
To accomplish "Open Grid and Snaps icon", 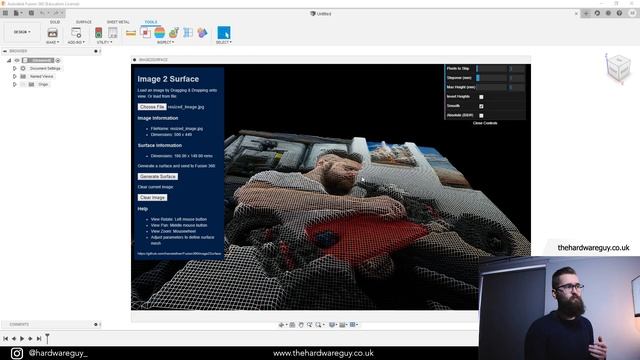I will (x=343, y=325).
